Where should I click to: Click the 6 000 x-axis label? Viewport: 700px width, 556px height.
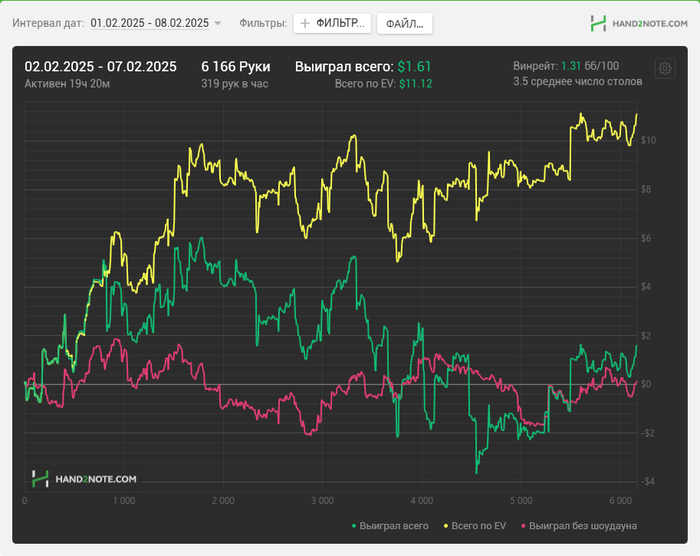621,501
